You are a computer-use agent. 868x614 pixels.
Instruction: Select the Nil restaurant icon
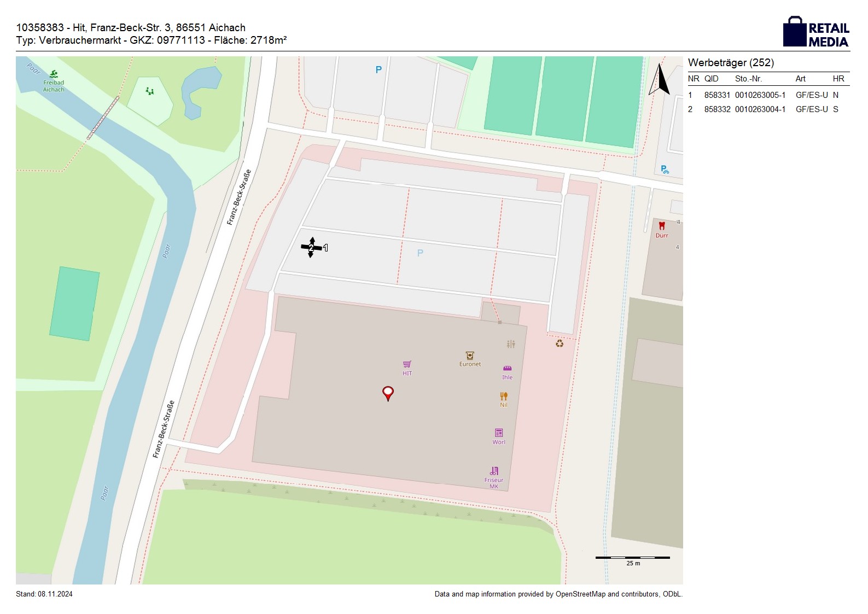(x=504, y=396)
